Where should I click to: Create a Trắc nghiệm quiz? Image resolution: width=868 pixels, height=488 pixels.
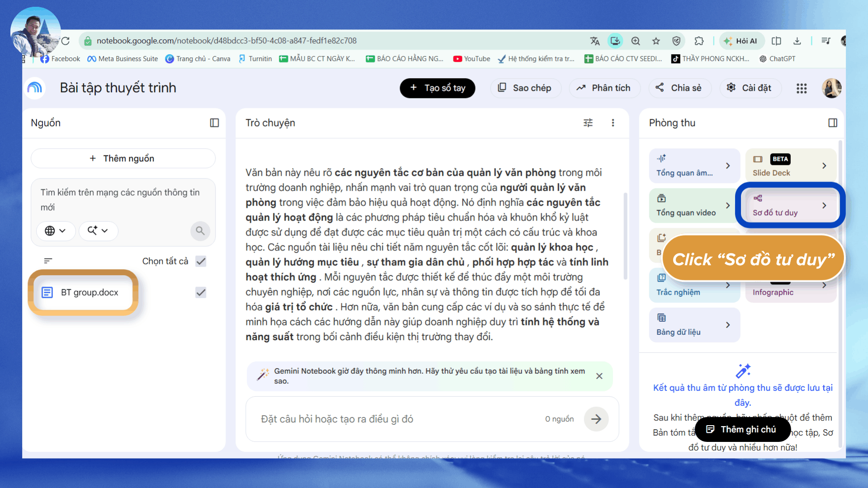[x=694, y=285]
